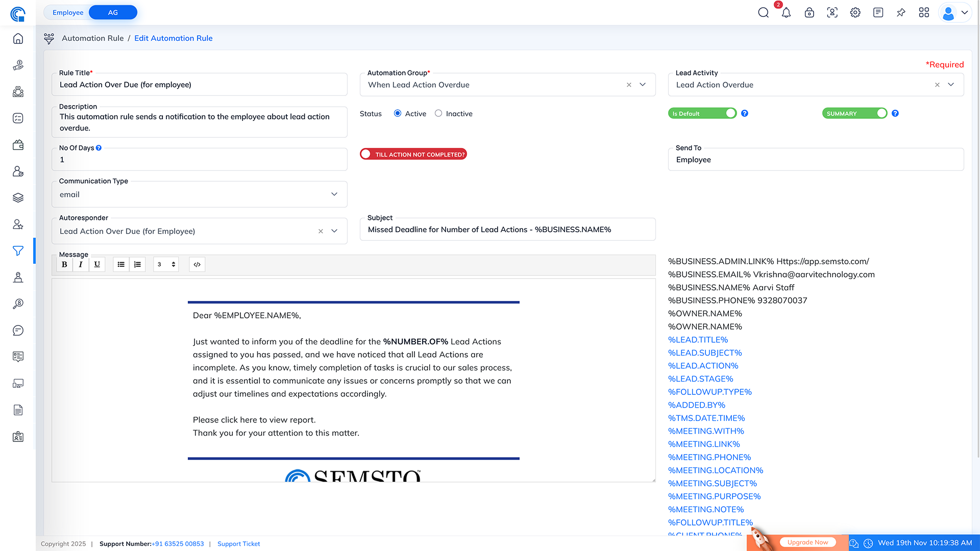Screen dimensions: 980x551
Task: Switch to the Employee tab
Action: [x=68, y=12]
